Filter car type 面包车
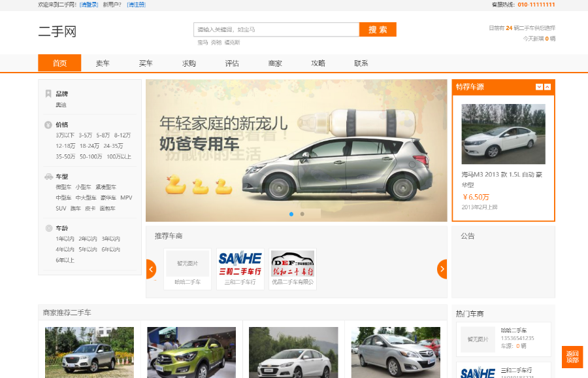Image resolution: width=588 pixels, height=378 pixels. coord(107,209)
